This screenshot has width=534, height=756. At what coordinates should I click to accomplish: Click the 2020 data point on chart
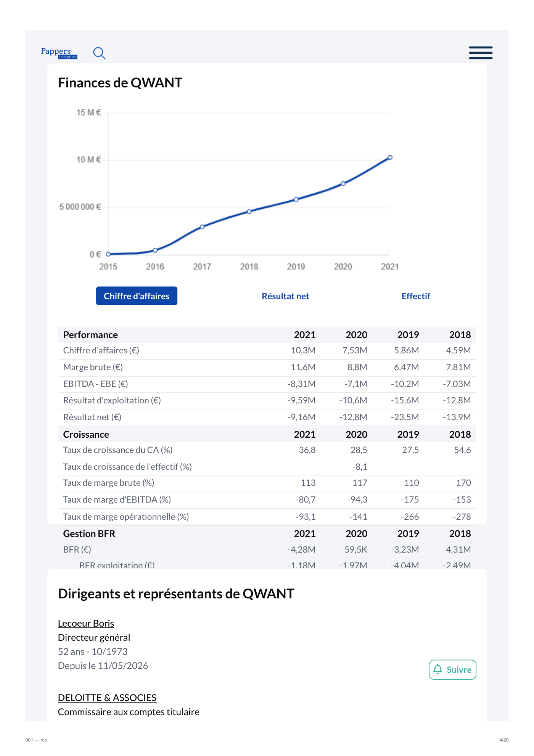coord(343,184)
